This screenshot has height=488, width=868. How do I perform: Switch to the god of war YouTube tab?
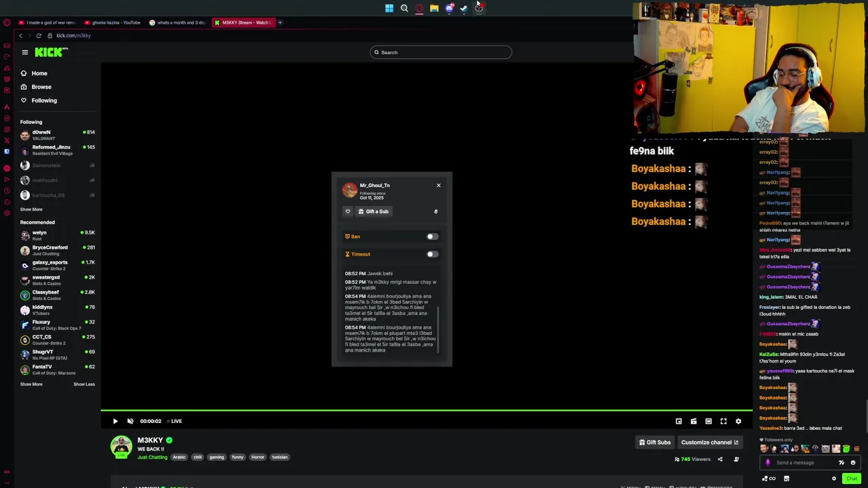pyautogui.click(x=47, y=22)
